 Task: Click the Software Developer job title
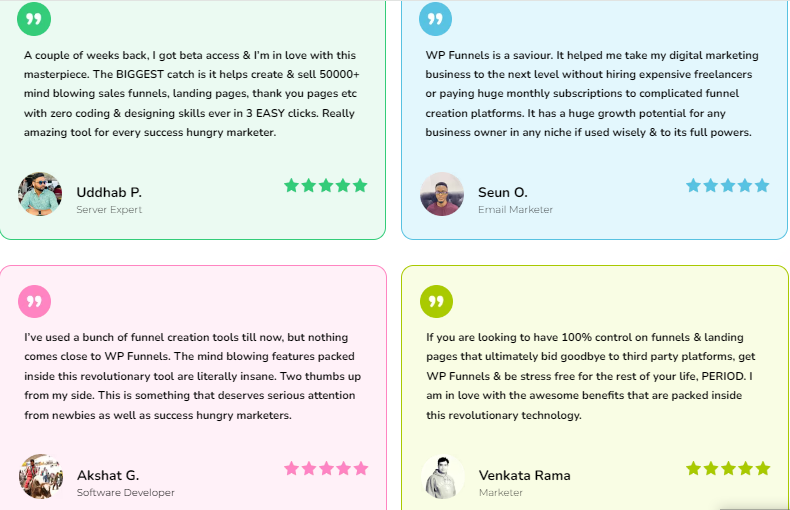click(x=125, y=493)
